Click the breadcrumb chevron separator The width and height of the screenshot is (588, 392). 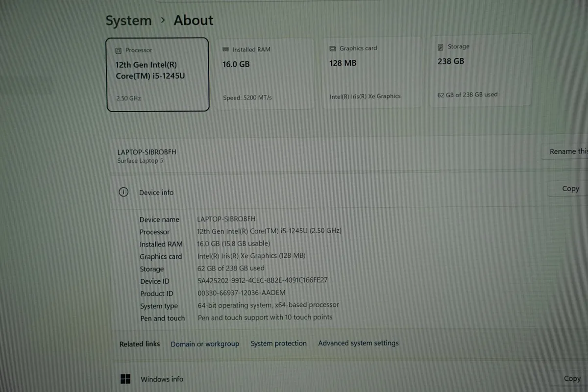click(163, 21)
